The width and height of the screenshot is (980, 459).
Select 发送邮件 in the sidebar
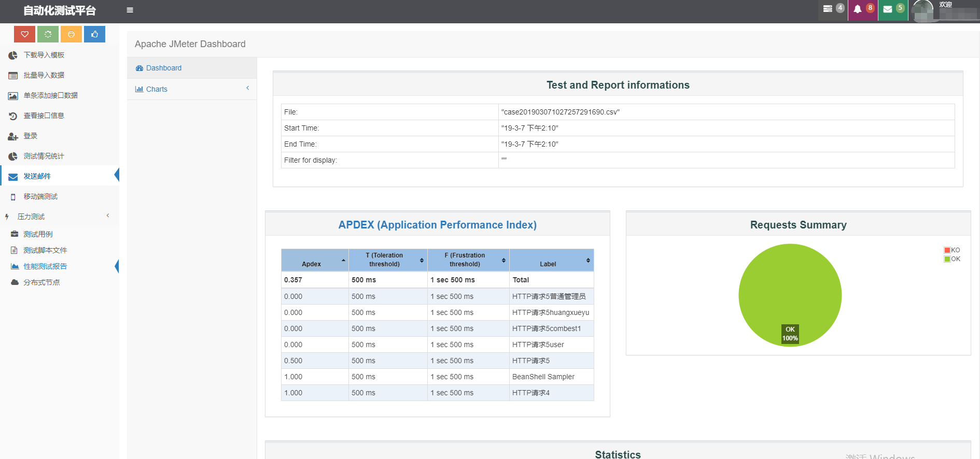coord(37,176)
